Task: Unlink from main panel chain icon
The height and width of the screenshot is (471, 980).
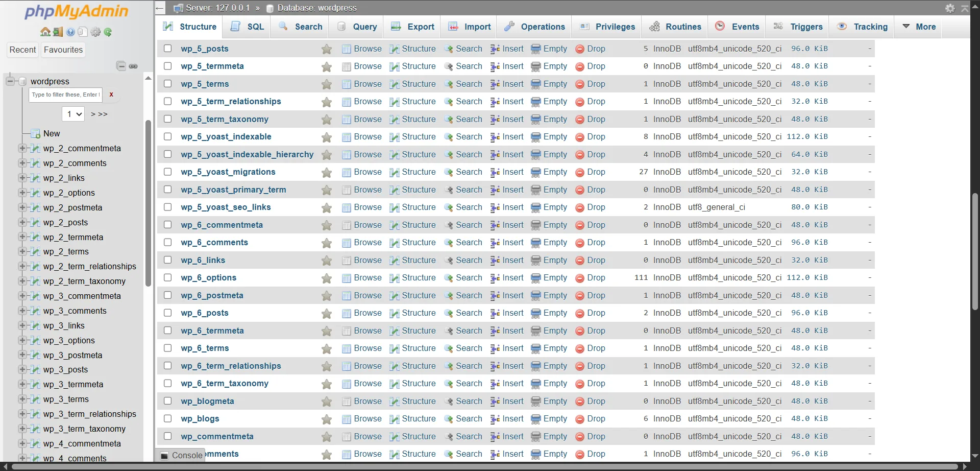Action: 133,66
